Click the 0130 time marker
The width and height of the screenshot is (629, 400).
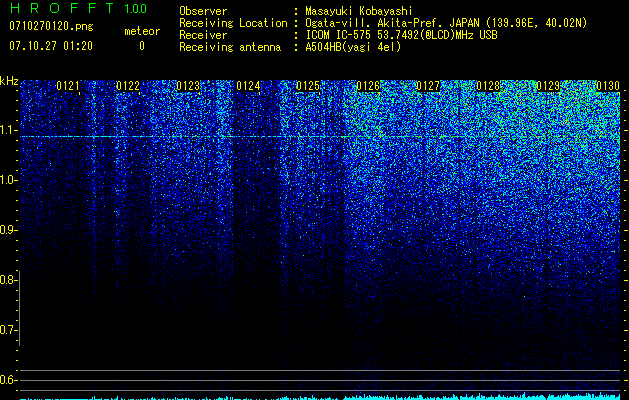click(x=608, y=86)
